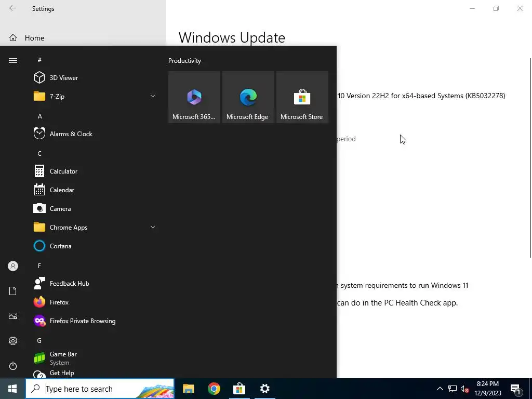Open Settings gear in the Start sidebar
532x399 pixels.
[x=13, y=341]
